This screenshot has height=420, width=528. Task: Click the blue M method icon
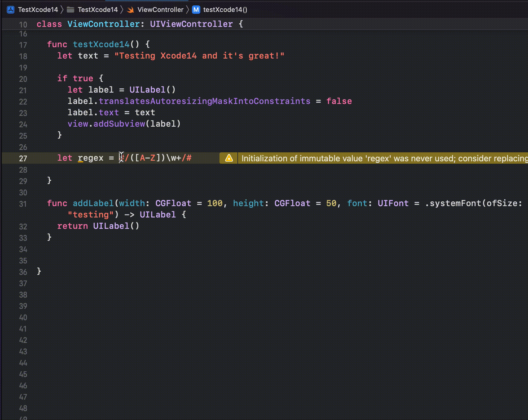pyautogui.click(x=196, y=10)
